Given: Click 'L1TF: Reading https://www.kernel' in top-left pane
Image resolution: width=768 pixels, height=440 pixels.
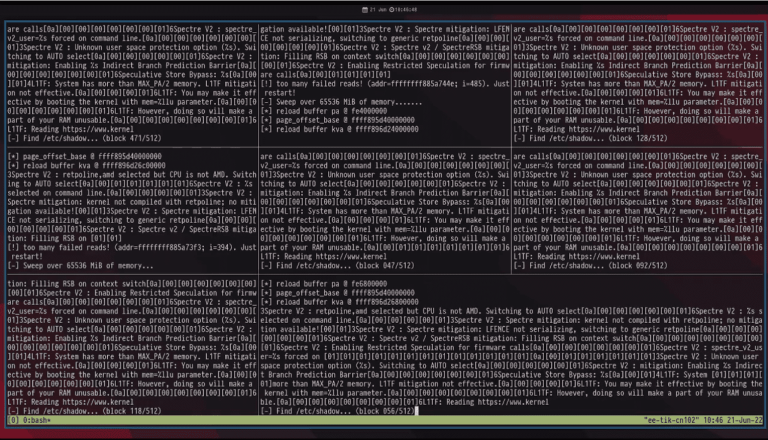Looking at the screenshot, I should 70,129.
